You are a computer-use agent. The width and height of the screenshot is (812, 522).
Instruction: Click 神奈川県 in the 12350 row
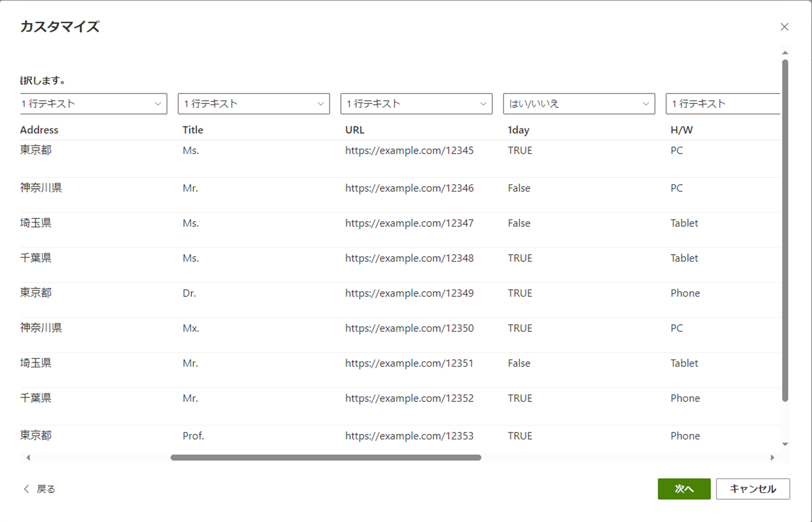41,328
